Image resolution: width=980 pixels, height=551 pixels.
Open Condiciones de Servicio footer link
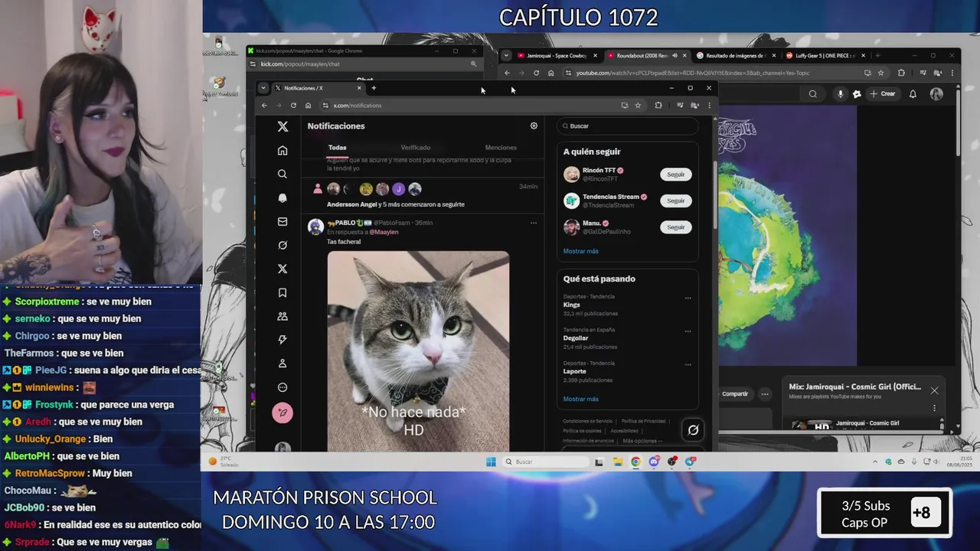pyautogui.click(x=588, y=422)
